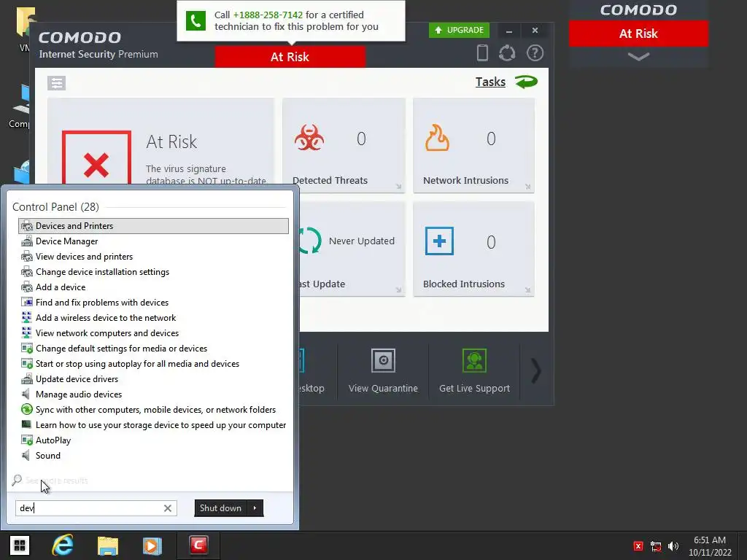This screenshot has height=560, width=747.
Task: Click the Control Panel (28) header
Action: click(x=55, y=207)
